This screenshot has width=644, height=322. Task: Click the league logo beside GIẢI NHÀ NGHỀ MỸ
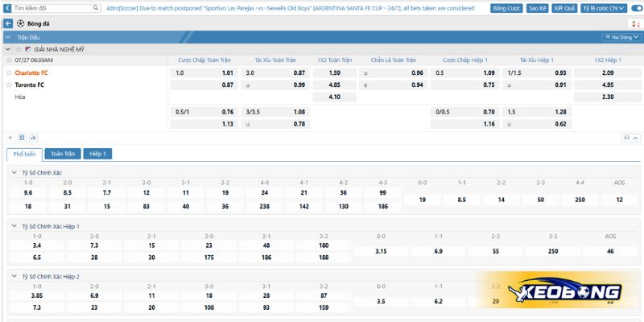[x=28, y=49]
